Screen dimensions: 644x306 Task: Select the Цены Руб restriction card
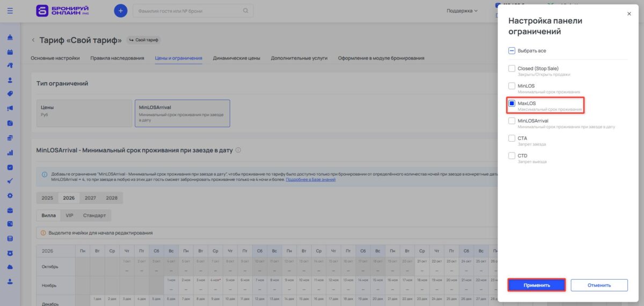(84, 113)
